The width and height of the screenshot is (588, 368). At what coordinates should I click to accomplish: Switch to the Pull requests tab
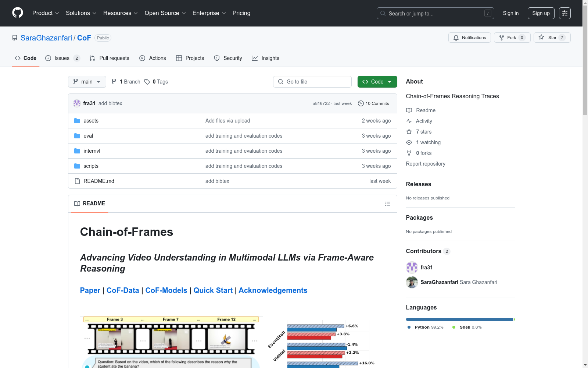(x=110, y=58)
